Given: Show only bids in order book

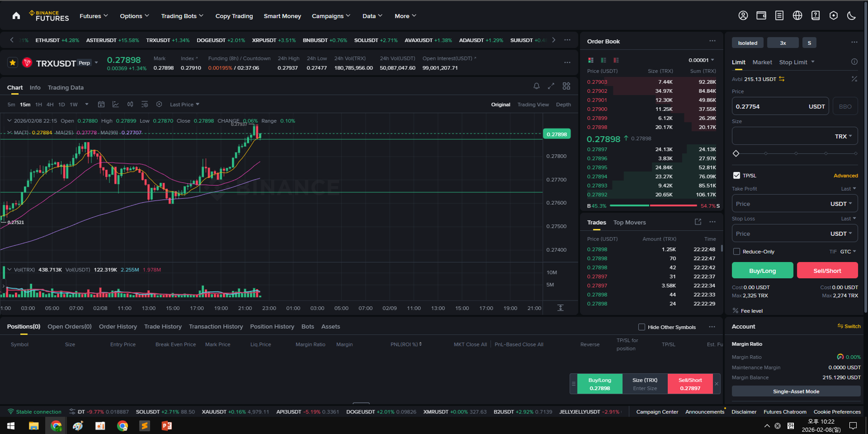Looking at the screenshot, I should point(604,60).
